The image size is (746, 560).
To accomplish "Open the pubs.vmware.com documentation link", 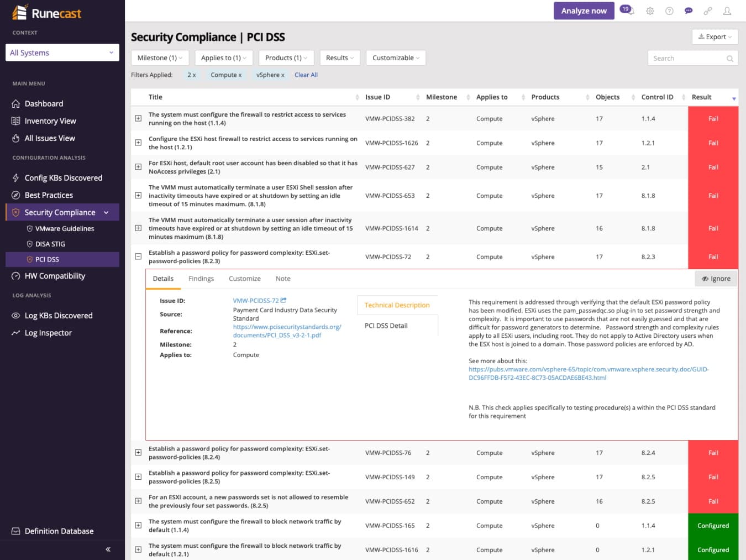I will coord(589,374).
